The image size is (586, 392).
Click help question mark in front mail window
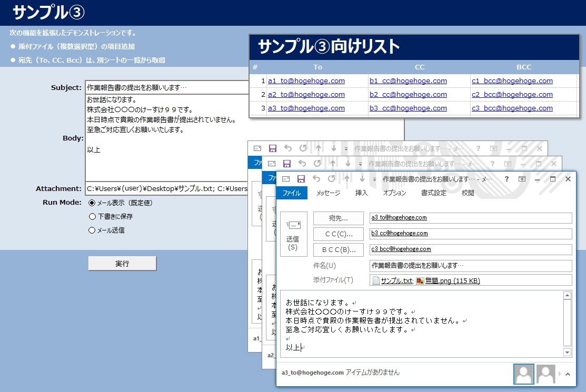506,179
